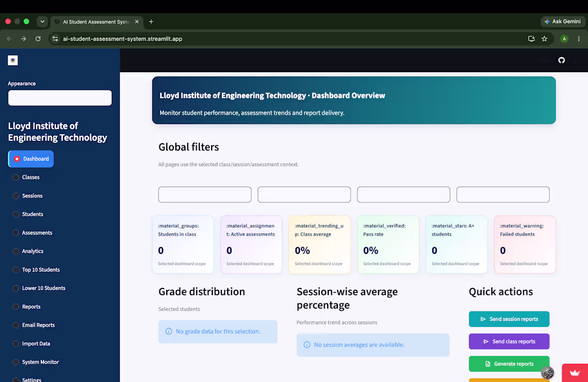Switch to AI Student Assessment System tab
Viewport: 588px width, 382px height.
[96, 22]
